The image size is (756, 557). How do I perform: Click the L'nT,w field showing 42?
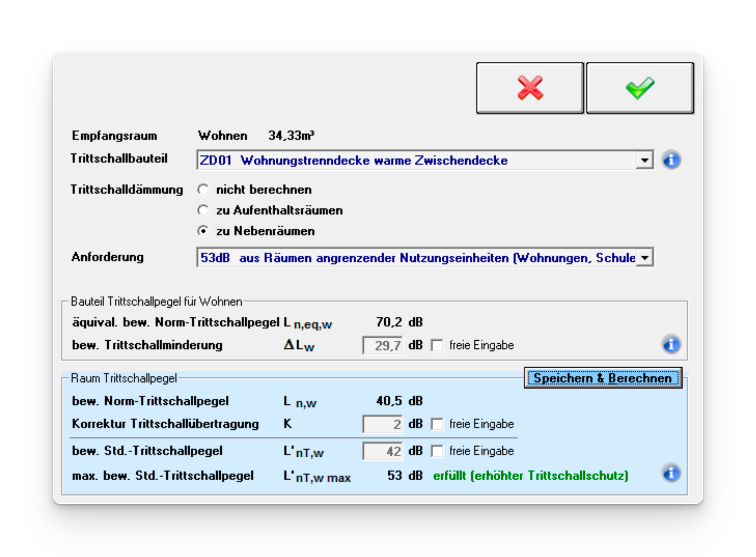pos(382,451)
